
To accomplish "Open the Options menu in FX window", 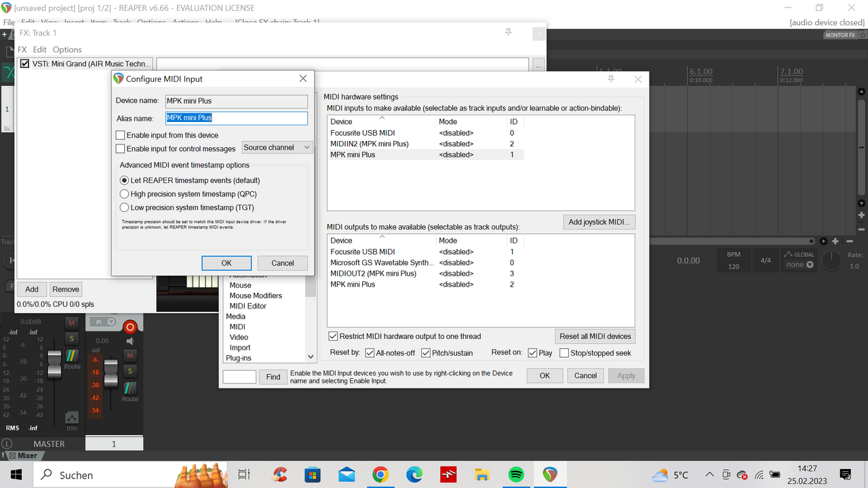I will tap(67, 49).
